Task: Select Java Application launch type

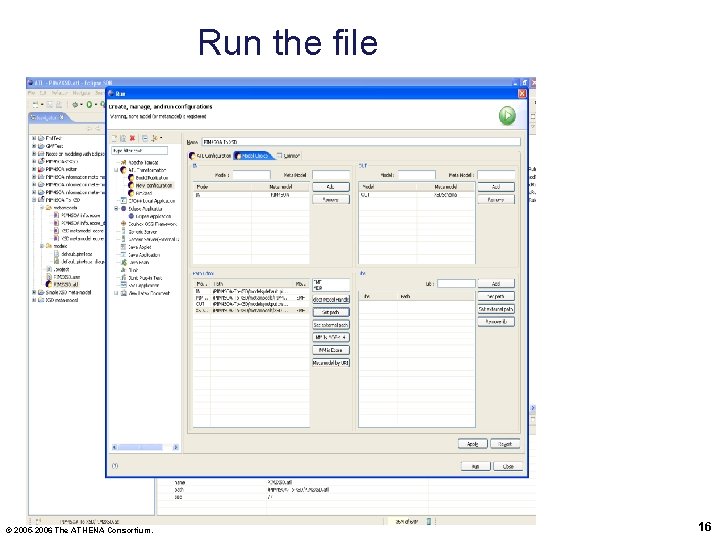Action: pos(140,255)
